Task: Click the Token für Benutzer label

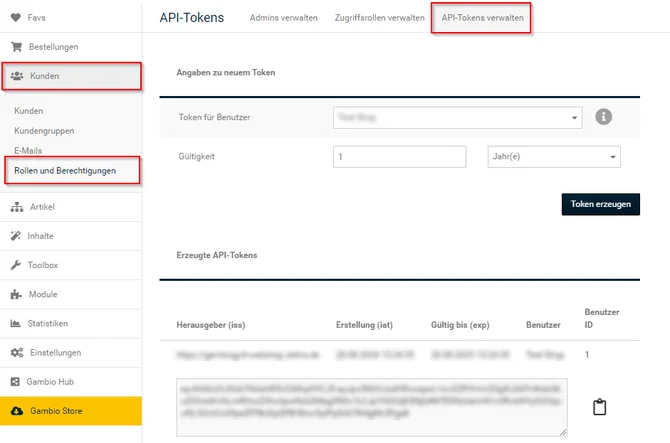Action: click(x=214, y=117)
